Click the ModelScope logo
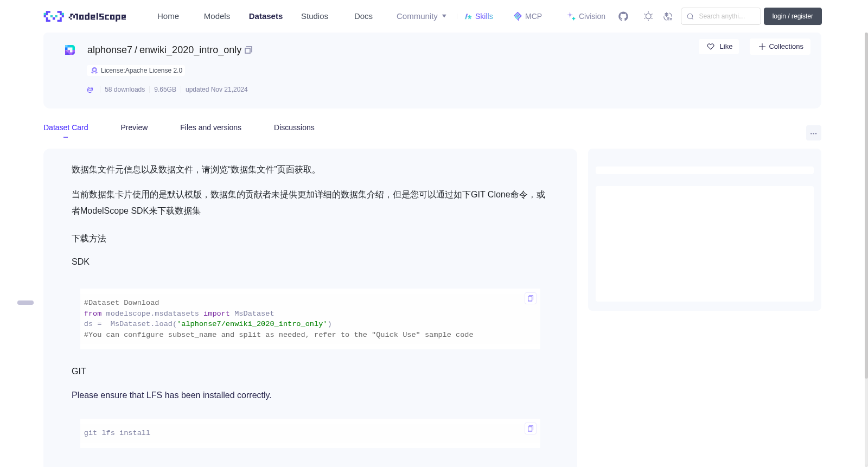 (85, 16)
